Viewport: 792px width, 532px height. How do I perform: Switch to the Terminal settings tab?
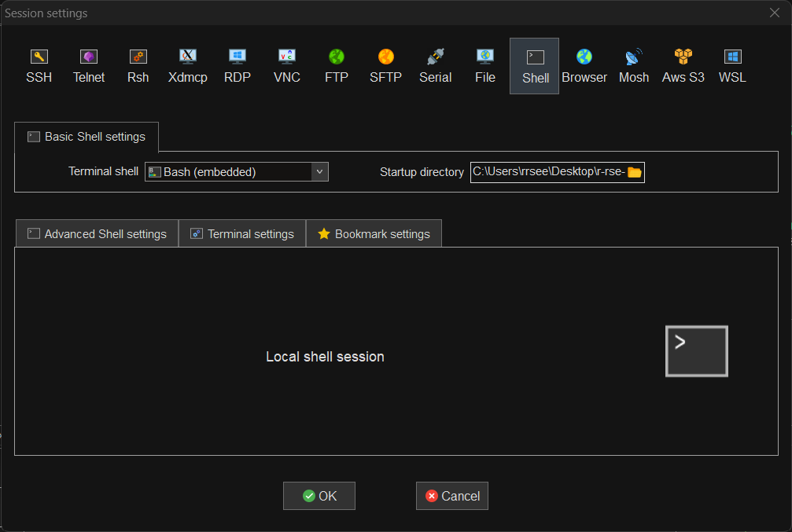tap(241, 233)
